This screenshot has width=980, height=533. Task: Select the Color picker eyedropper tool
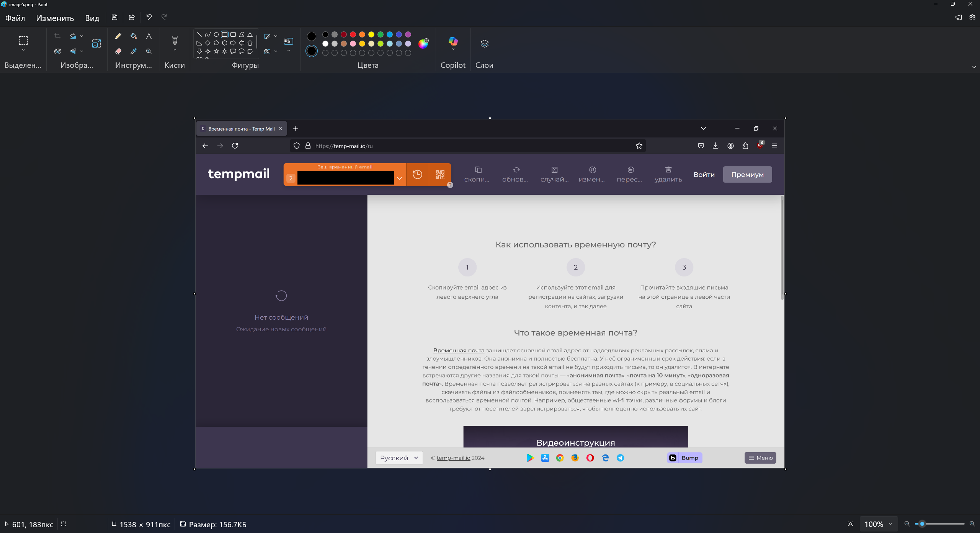point(134,51)
